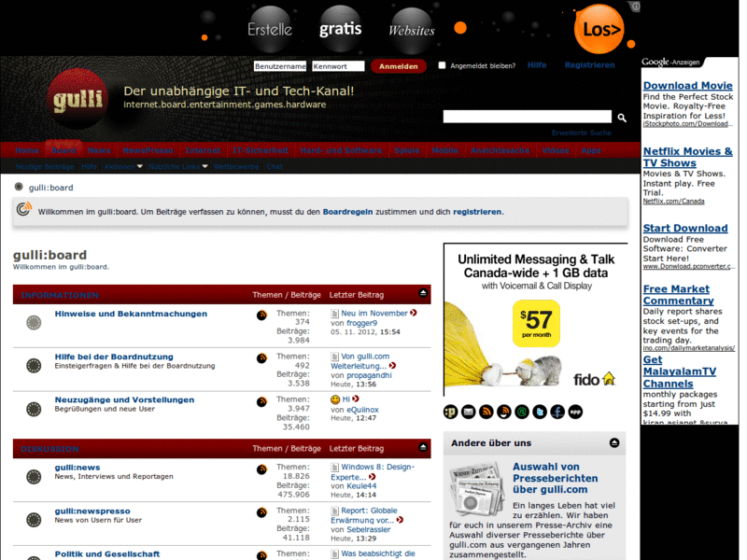The image size is (747, 560).
Task: Click the ad info icon at top right
Action: tap(636, 7)
